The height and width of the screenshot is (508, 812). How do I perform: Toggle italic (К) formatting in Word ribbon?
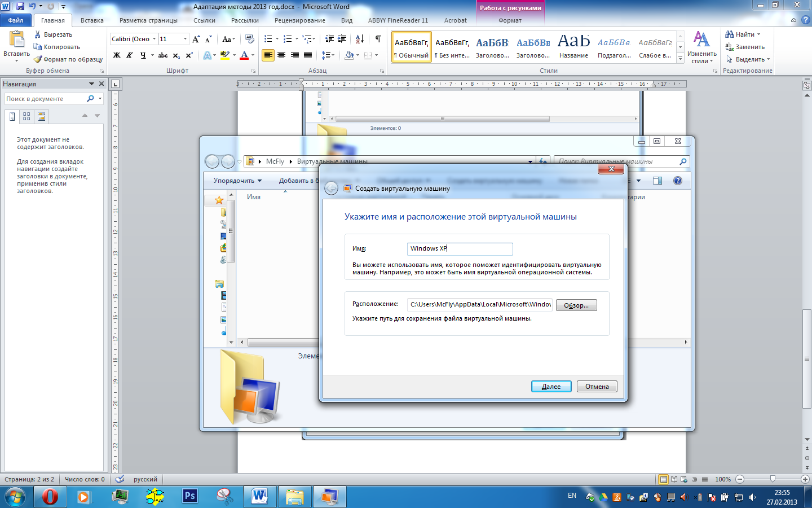pos(130,55)
